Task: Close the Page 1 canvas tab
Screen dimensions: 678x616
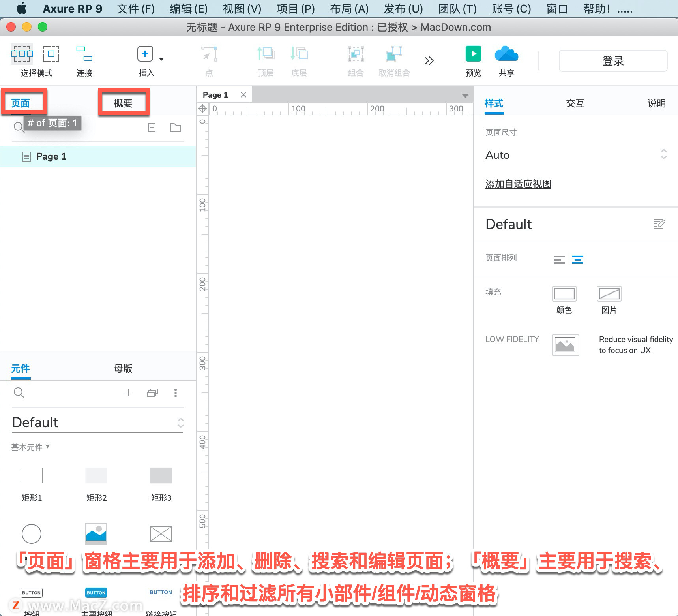Action: [243, 95]
